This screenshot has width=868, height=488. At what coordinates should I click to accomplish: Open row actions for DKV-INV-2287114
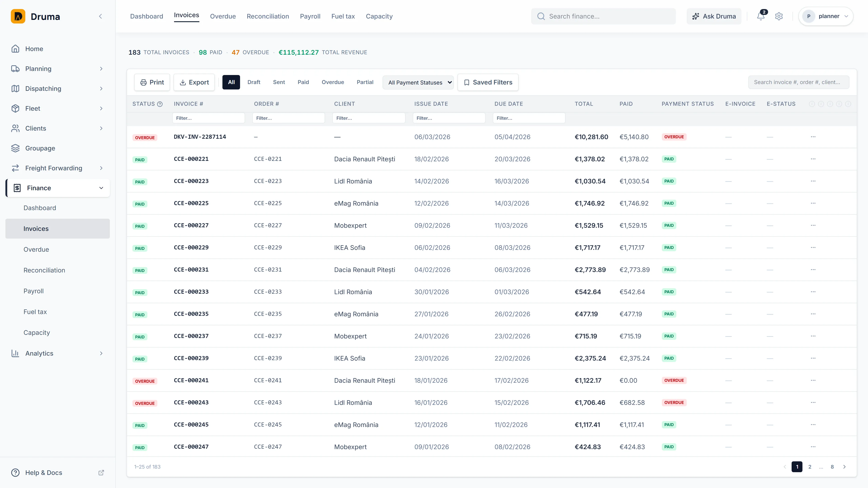point(813,137)
